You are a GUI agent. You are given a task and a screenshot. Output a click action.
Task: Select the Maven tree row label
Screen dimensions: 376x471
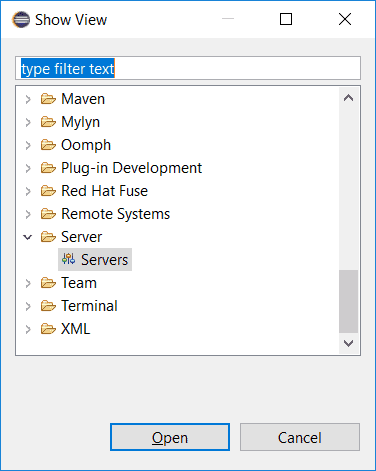pos(83,99)
